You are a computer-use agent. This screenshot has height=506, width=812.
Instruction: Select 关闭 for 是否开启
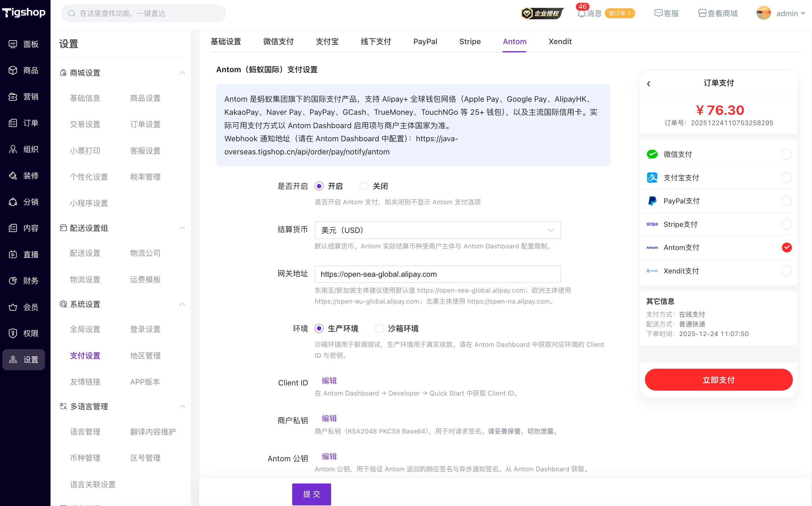click(x=364, y=186)
